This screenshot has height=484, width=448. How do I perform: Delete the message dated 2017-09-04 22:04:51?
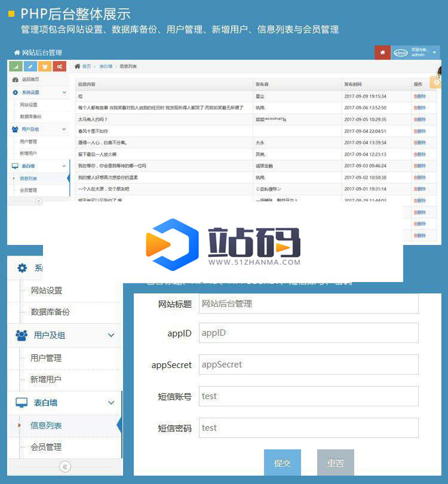tap(419, 131)
